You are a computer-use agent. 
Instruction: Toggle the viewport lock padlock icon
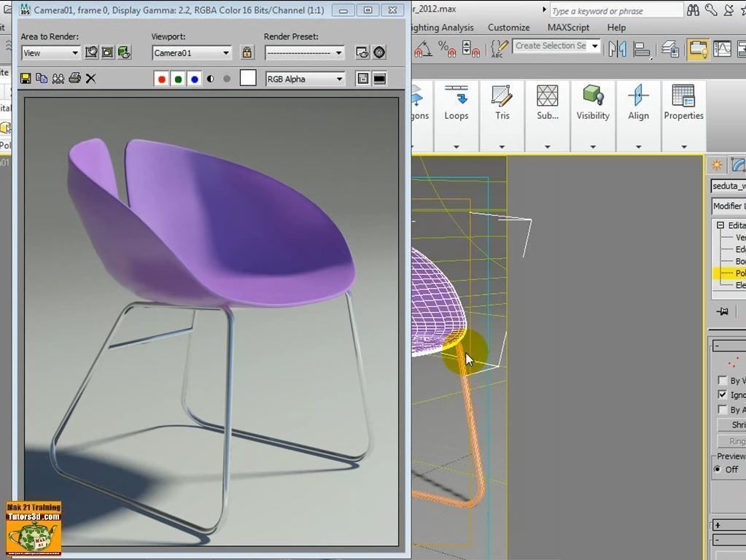247,52
